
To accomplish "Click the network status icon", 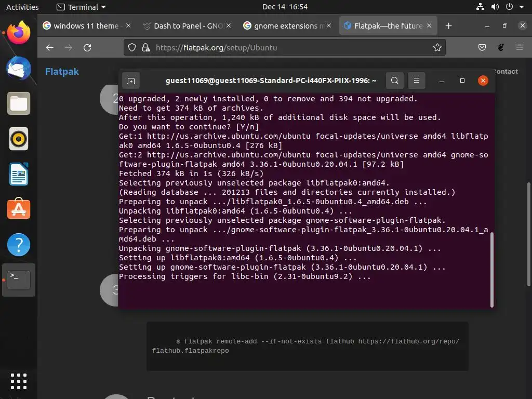I will click(x=480, y=7).
